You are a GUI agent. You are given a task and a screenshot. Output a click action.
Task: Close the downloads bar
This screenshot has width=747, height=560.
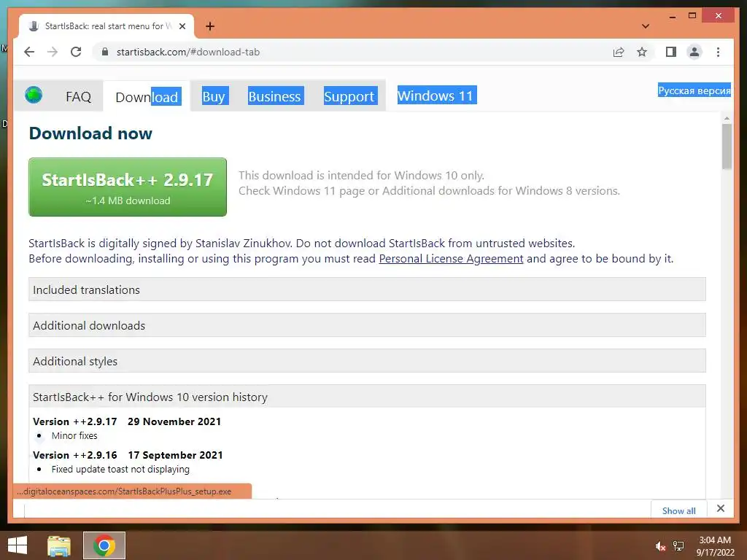pos(720,508)
